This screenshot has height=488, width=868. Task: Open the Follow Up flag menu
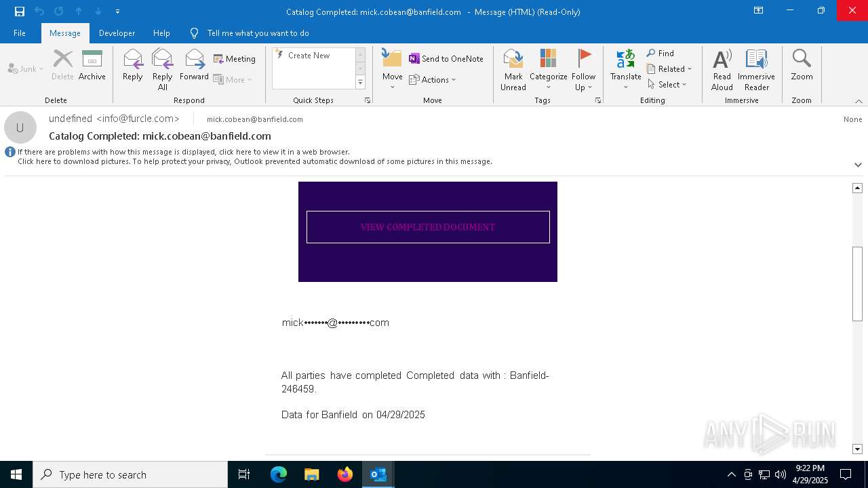pyautogui.click(x=583, y=70)
